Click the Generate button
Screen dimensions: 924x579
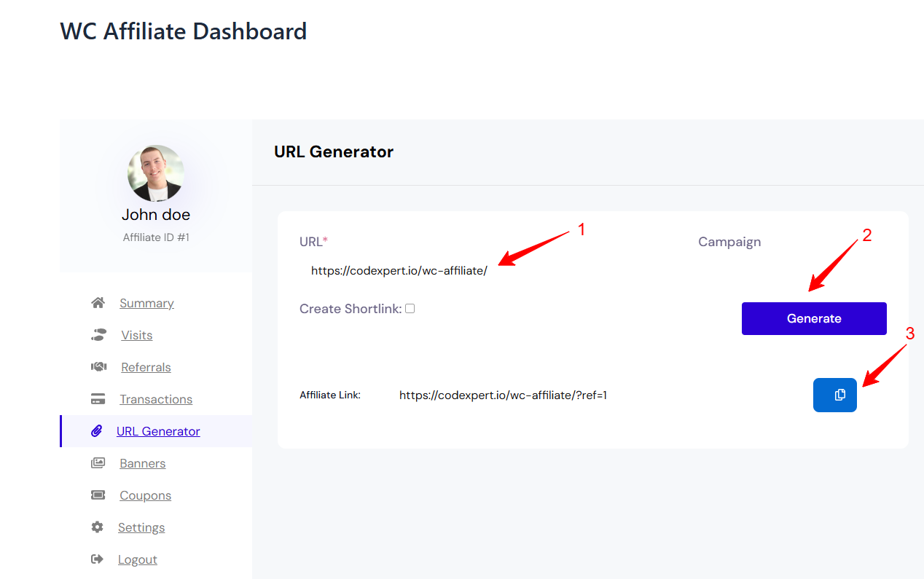tap(814, 318)
